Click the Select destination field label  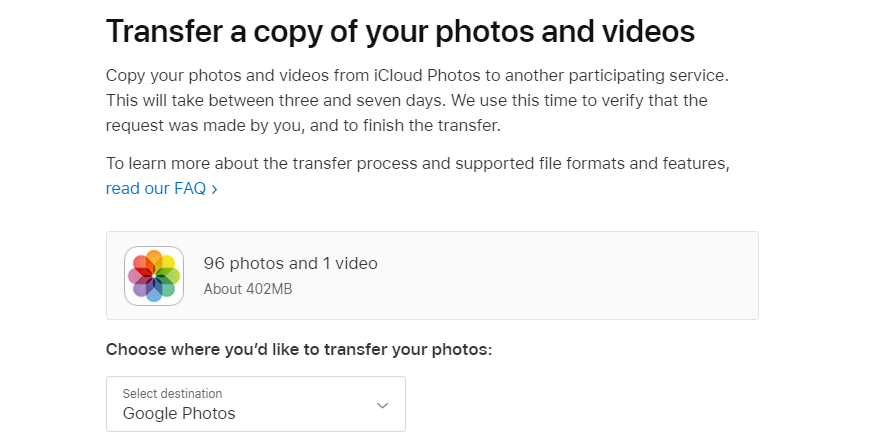[172, 393]
